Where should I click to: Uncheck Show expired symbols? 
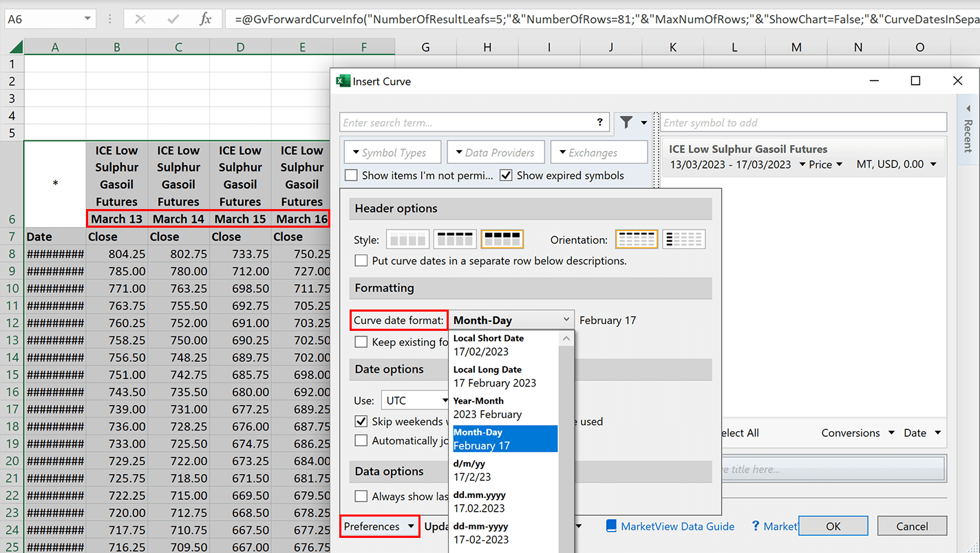(506, 175)
